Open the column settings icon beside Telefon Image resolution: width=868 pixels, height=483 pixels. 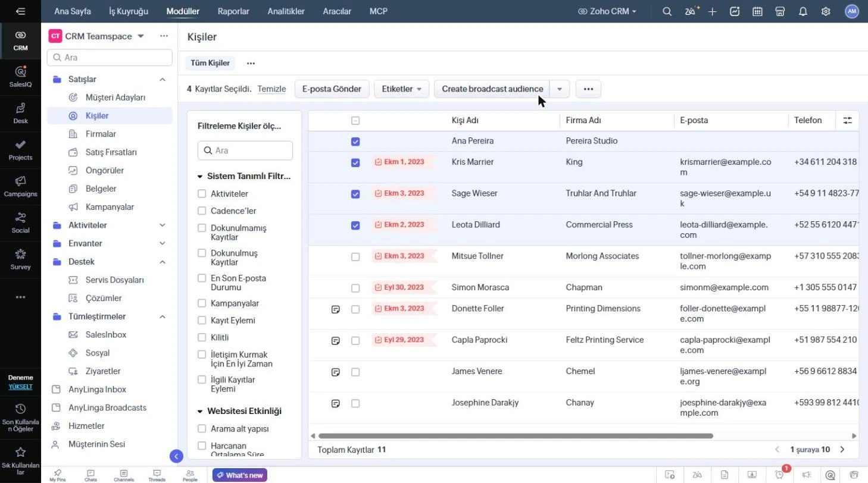coord(848,120)
